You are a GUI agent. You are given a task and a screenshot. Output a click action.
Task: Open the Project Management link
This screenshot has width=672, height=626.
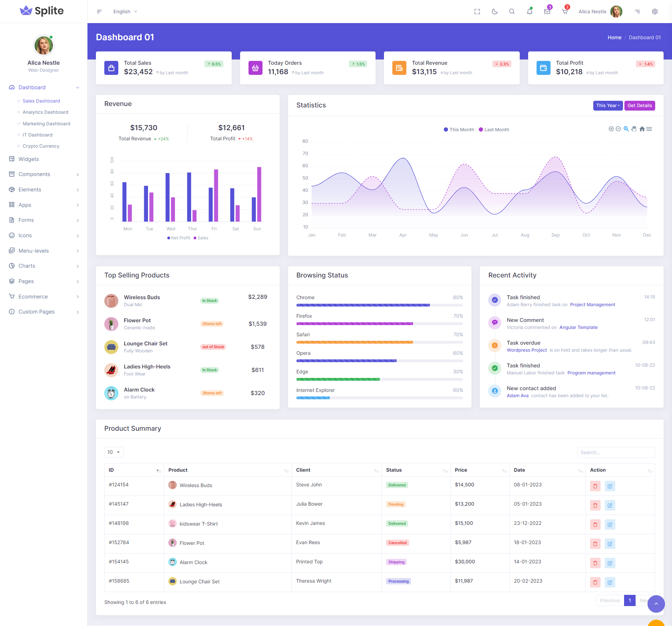click(x=592, y=305)
